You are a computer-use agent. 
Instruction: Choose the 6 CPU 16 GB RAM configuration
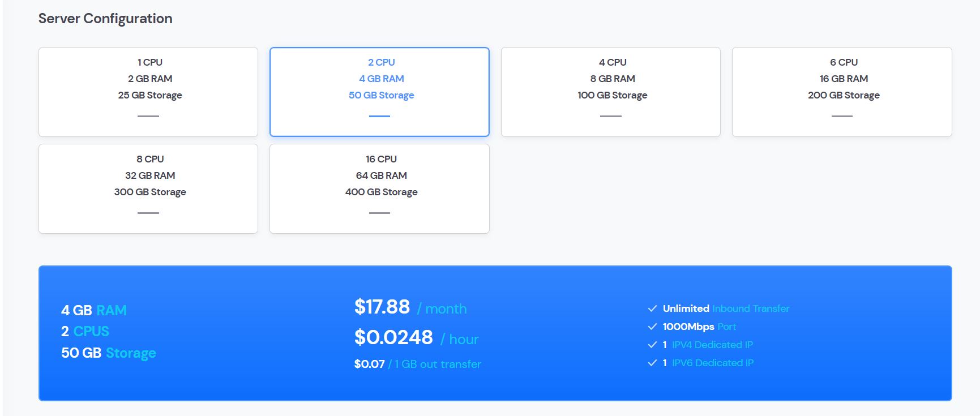coord(842,91)
